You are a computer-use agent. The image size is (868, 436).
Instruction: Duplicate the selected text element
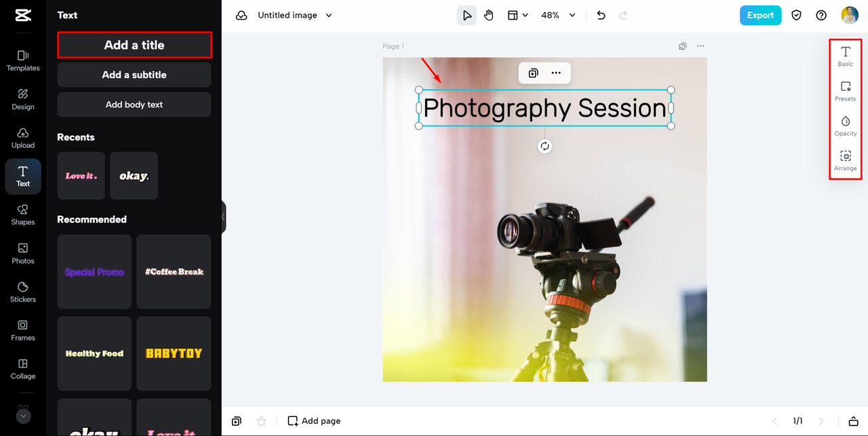[533, 73]
